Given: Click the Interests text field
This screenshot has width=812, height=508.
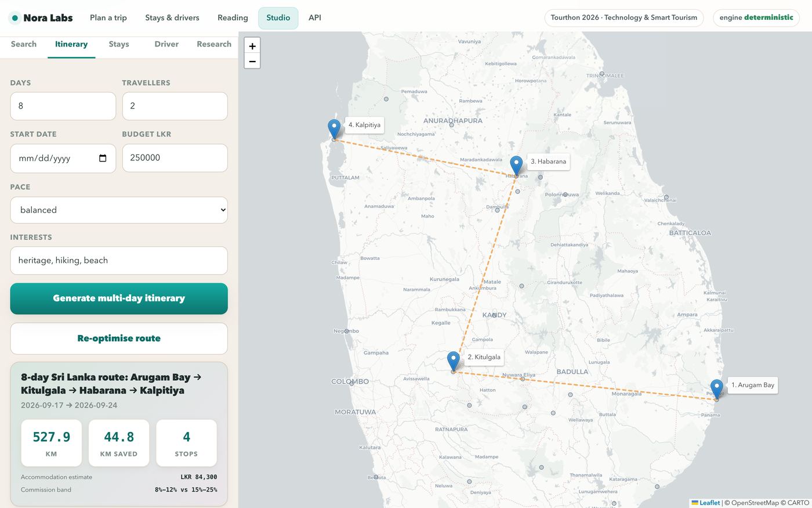Looking at the screenshot, I should click(119, 261).
